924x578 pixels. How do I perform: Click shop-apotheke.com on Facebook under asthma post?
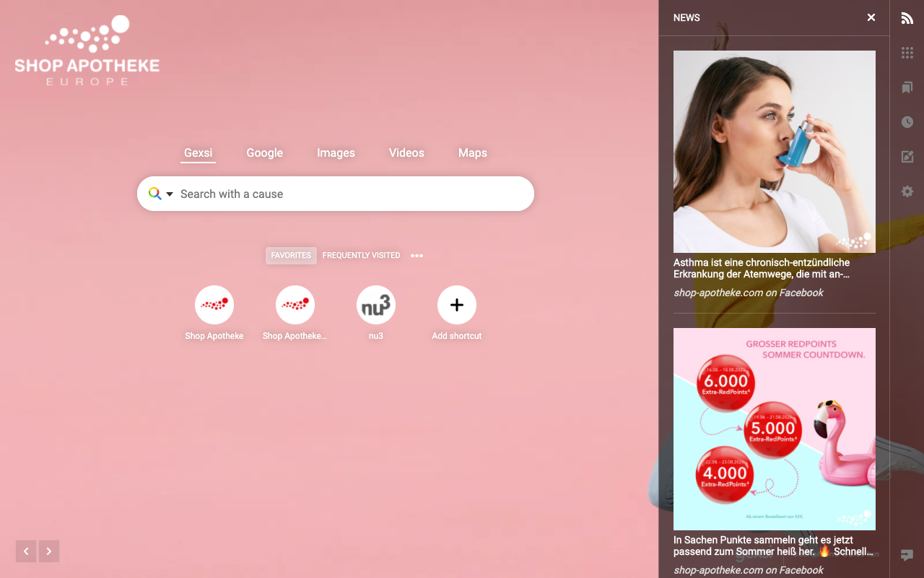749,293
